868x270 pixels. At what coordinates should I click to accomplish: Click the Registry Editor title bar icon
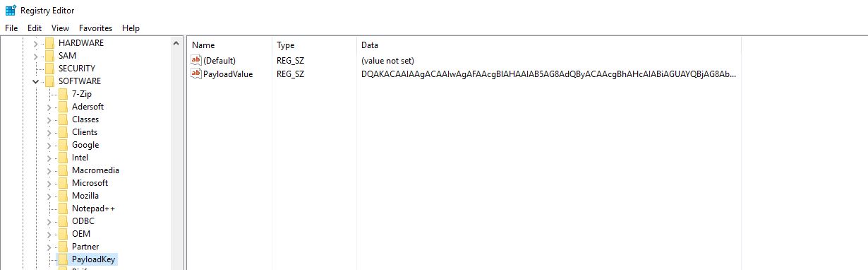tap(11, 10)
